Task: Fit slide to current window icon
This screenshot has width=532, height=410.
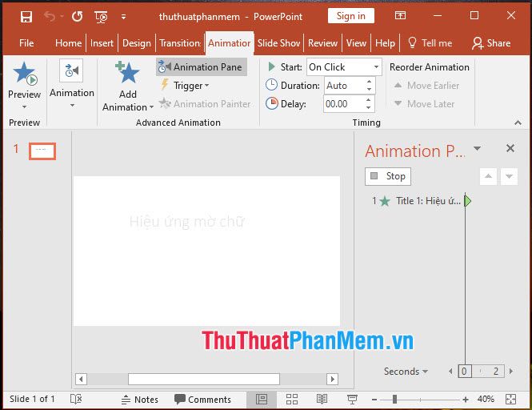Action: [x=510, y=399]
